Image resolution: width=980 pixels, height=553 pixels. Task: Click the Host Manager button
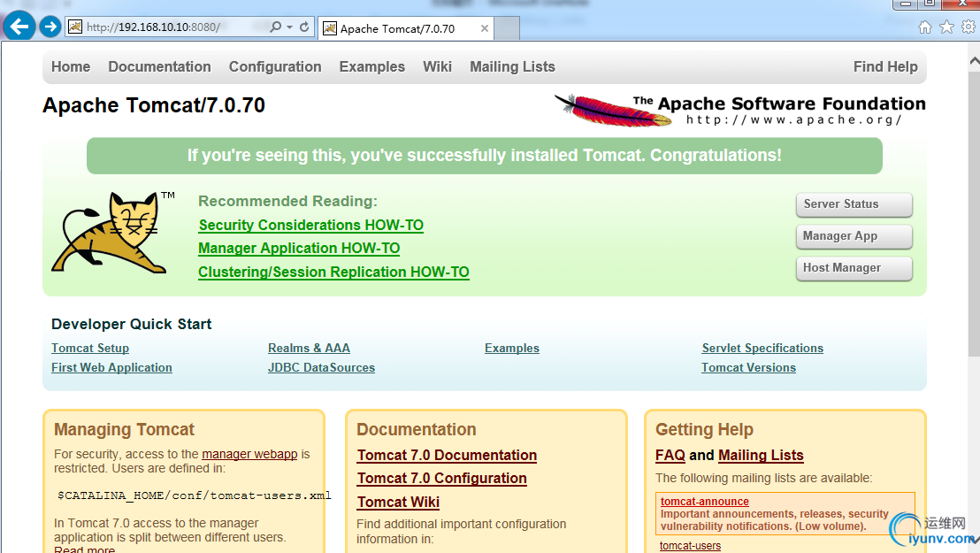(x=854, y=268)
